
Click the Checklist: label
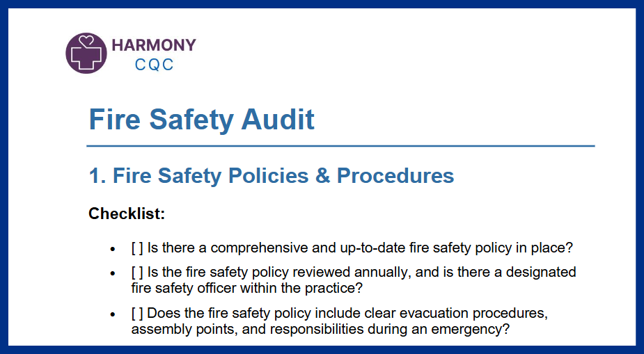coord(127,214)
